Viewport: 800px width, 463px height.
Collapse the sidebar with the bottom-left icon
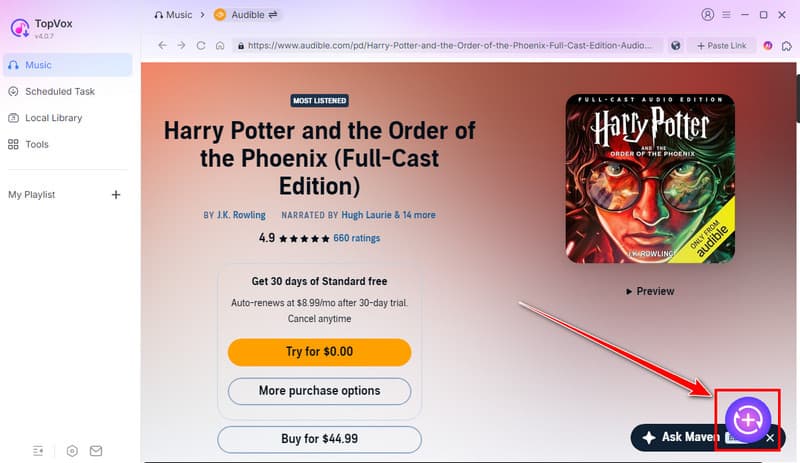38,451
